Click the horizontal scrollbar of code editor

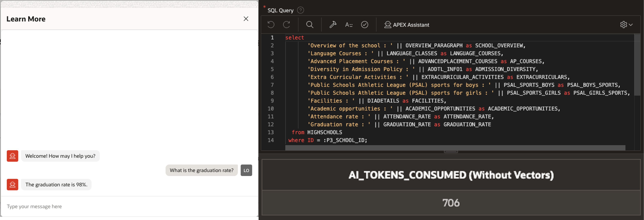click(x=455, y=148)
